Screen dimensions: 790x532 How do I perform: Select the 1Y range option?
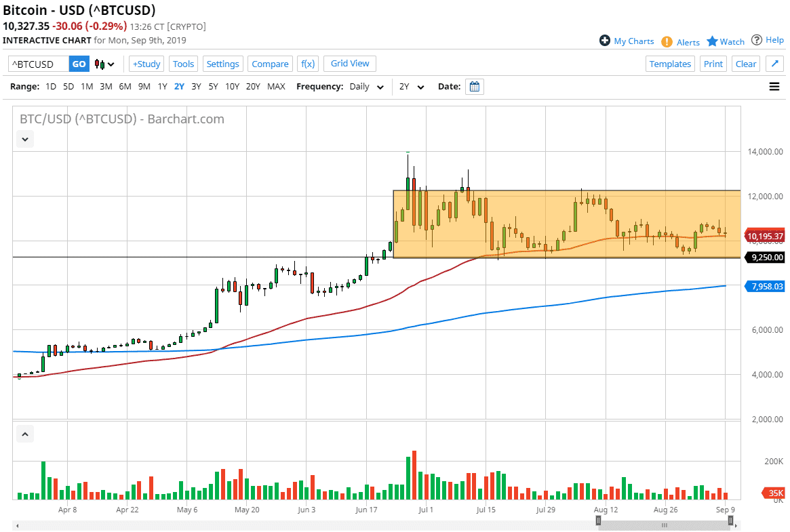pyautogui.click(x=163, y=87)
